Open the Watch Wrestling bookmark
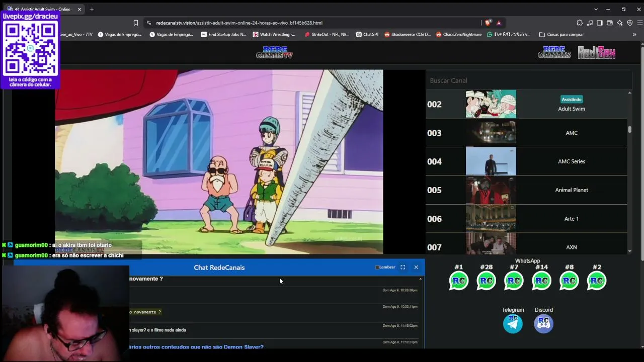The width and height of the screenshot is (644, 362). pos(274,35)
